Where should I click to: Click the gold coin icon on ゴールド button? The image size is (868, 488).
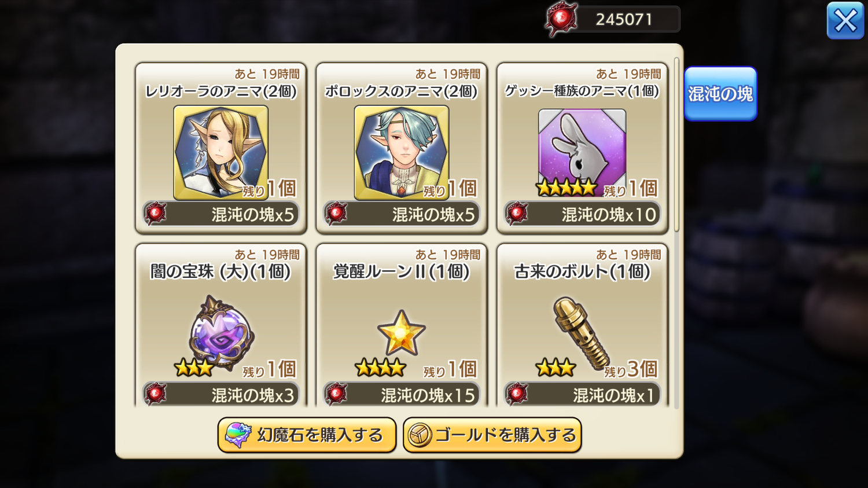[420, 435]
